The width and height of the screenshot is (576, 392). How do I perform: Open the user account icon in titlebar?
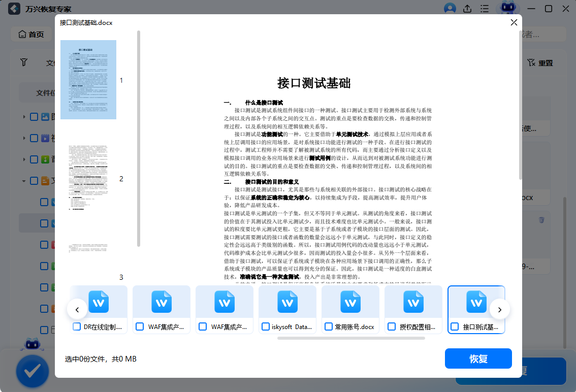(450, 9)
